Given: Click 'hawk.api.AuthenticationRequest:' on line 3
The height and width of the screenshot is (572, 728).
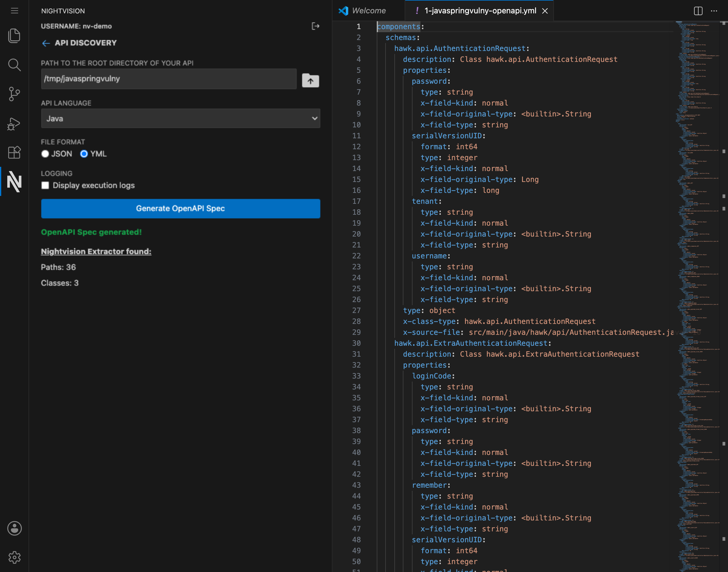Looking at the screenshot, I should [x=462, y=49].
